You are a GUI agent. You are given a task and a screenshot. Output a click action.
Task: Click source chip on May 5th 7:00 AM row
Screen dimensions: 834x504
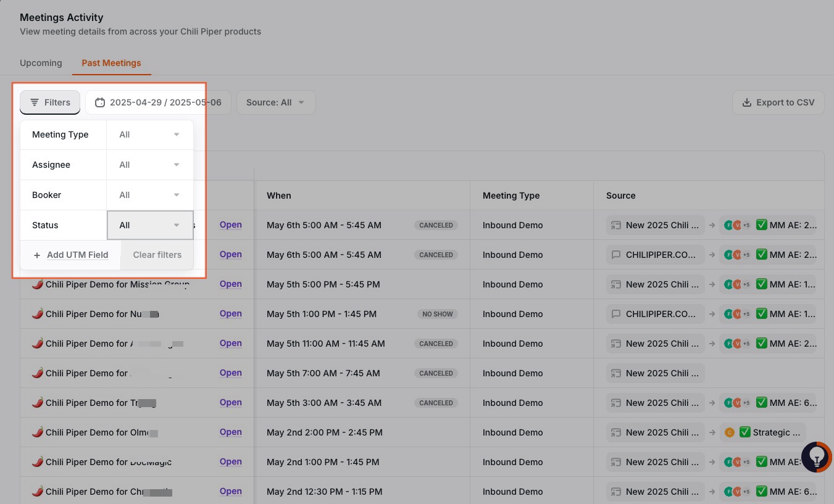[655, 373]
